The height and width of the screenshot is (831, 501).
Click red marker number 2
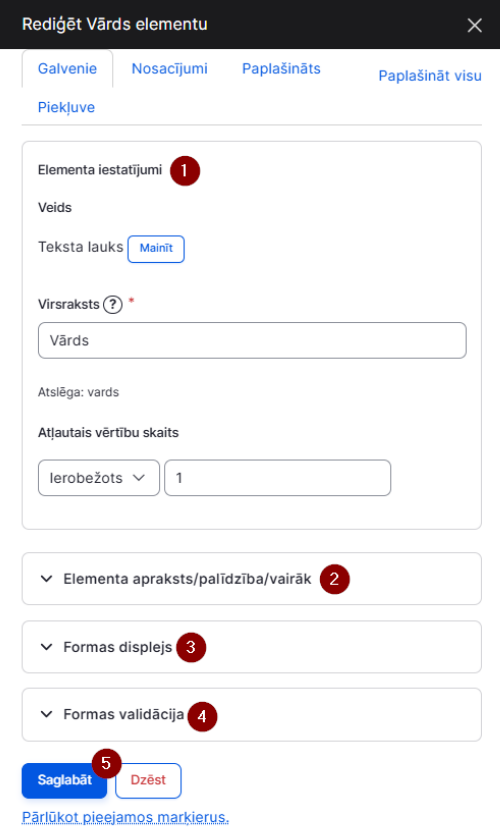click(x=335, y=579)
